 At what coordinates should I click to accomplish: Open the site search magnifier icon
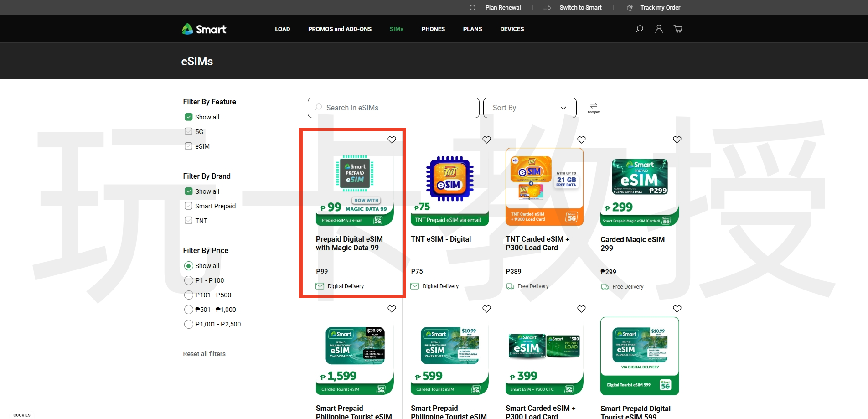(x=639, y=29)
